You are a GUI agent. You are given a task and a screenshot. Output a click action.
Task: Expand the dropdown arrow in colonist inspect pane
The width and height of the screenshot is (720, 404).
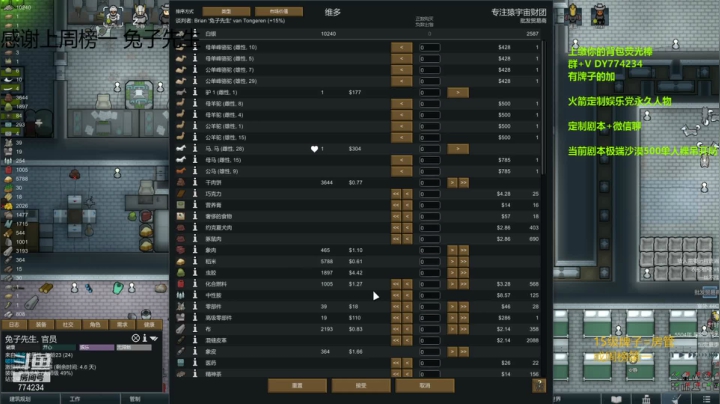[x=154, y=338]
